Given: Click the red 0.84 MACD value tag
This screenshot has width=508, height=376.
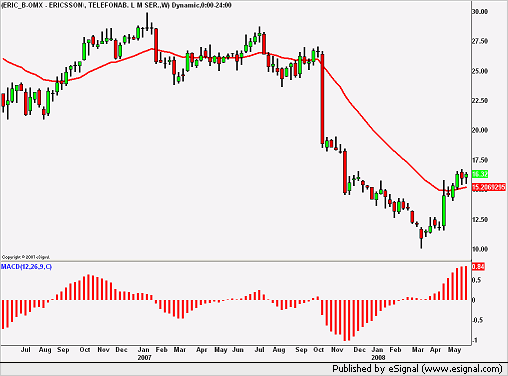Looking at the screenshot, I should [478, 267].
